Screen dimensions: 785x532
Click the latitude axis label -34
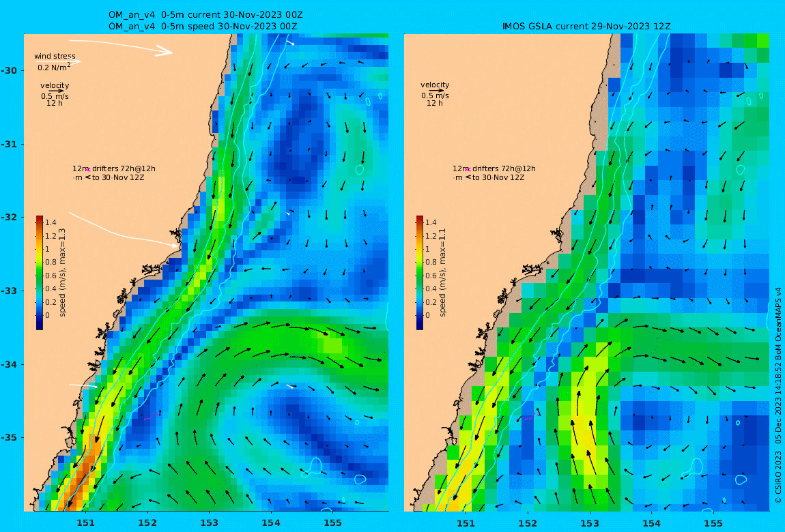pyautogui.click(x=9, y=364)
